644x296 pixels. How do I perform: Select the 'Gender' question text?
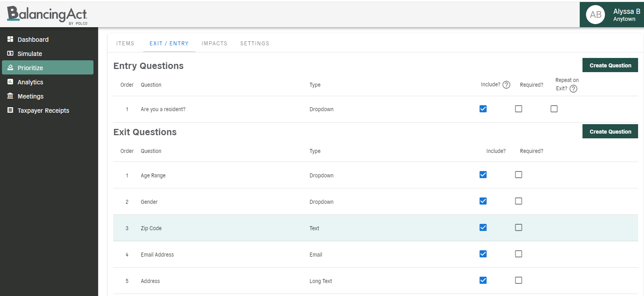tap(149, 202)
